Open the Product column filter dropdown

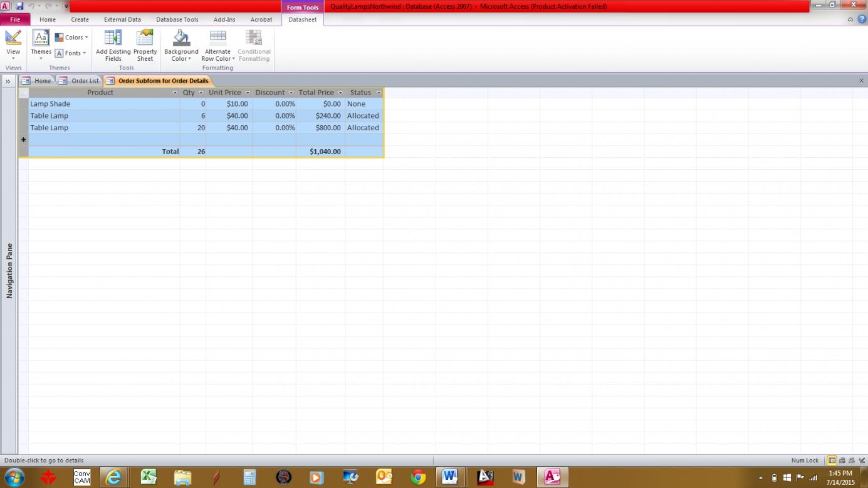pos(175,93)
